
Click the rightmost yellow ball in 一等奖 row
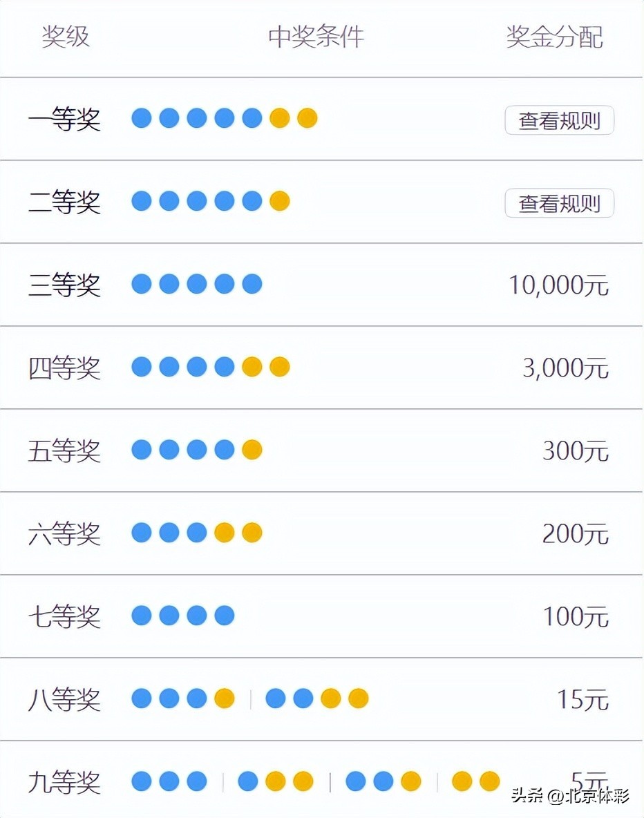tap(307, 118)
